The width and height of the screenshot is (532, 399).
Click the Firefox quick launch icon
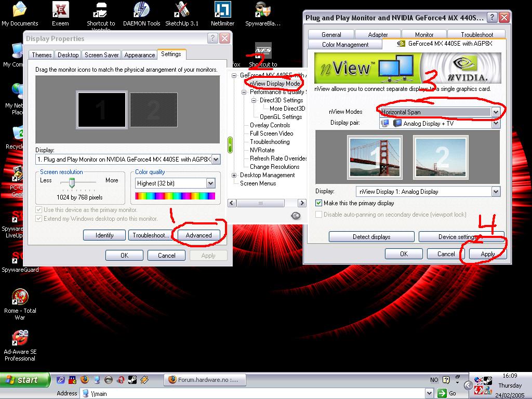(x=85, y=380)
